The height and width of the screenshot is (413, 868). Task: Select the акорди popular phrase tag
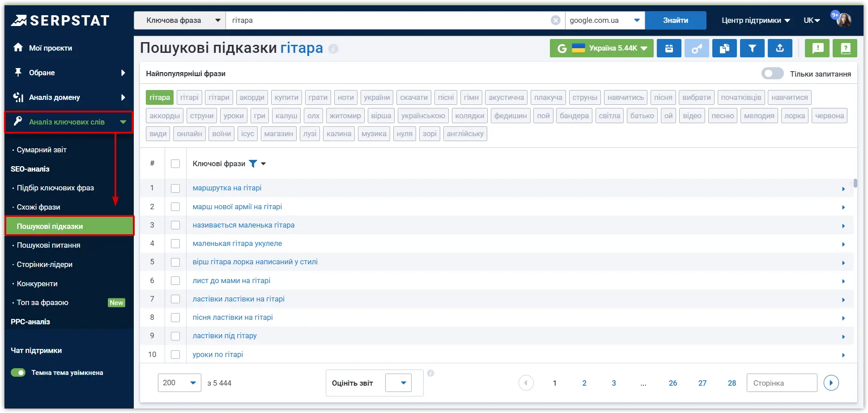(x=252, y=97)
